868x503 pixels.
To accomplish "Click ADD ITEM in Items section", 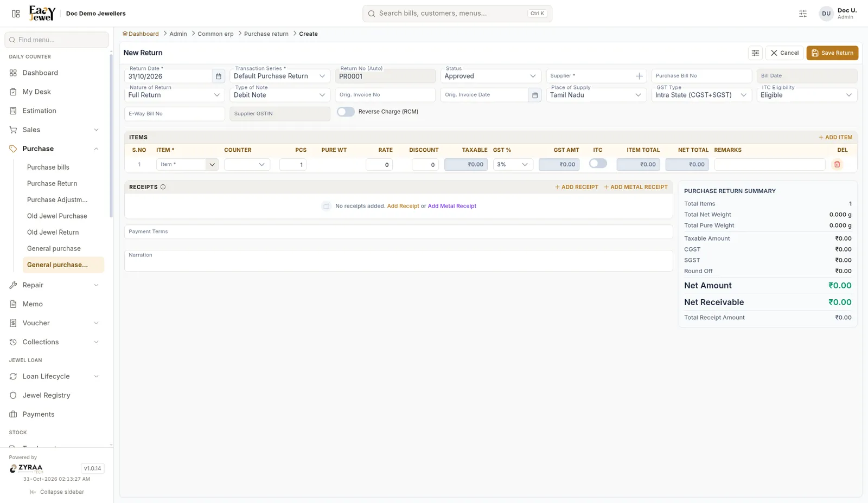I will pos(835,138).
